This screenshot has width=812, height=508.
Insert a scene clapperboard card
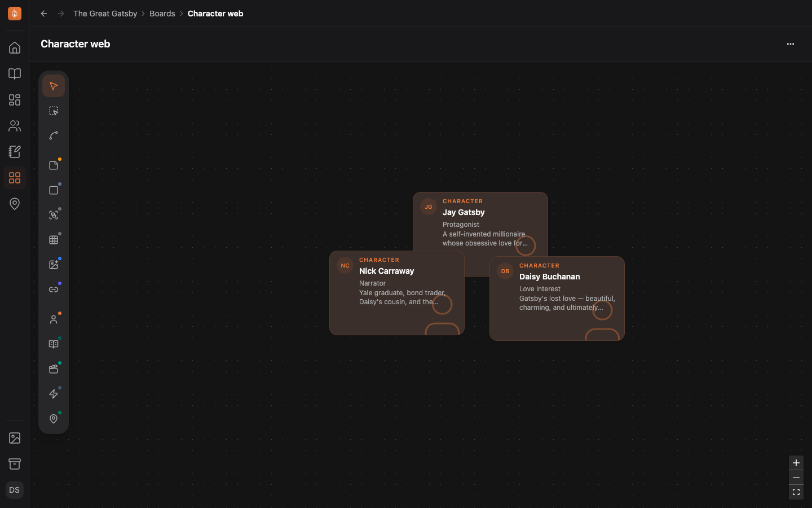point(54,369)
